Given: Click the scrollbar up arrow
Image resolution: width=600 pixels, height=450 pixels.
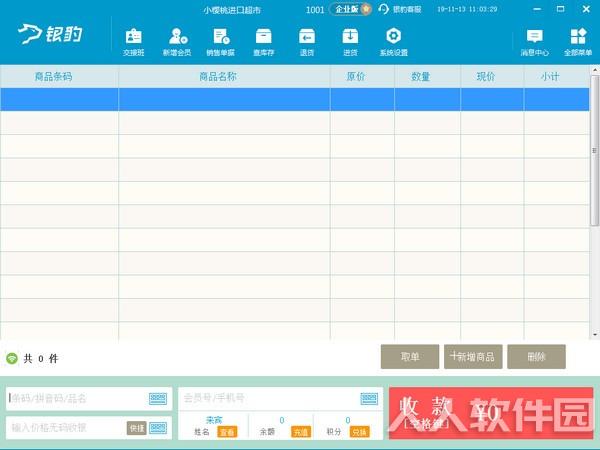Looking at the screenshot, I should 595,70.
